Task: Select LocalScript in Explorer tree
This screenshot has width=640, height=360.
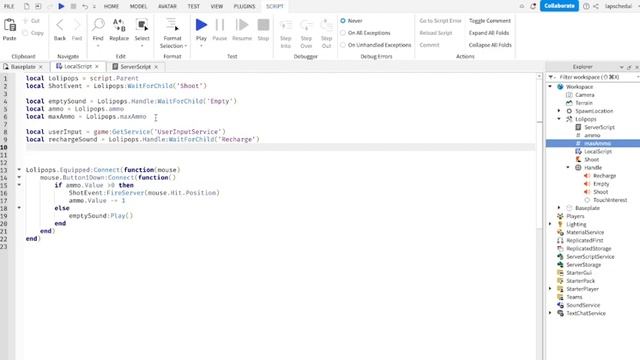Action: pyautogui.click(x=598, y=151)
